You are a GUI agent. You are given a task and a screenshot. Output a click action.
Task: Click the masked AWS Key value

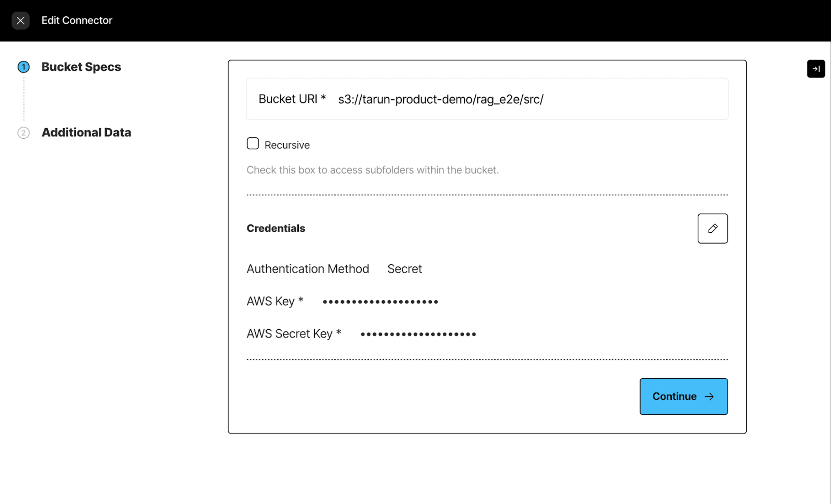[x=380, y=302]
